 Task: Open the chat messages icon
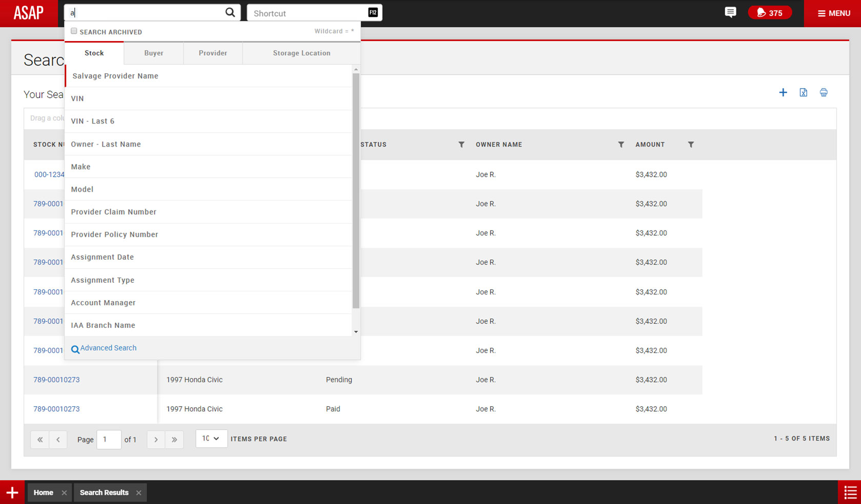tap(730, 12)
